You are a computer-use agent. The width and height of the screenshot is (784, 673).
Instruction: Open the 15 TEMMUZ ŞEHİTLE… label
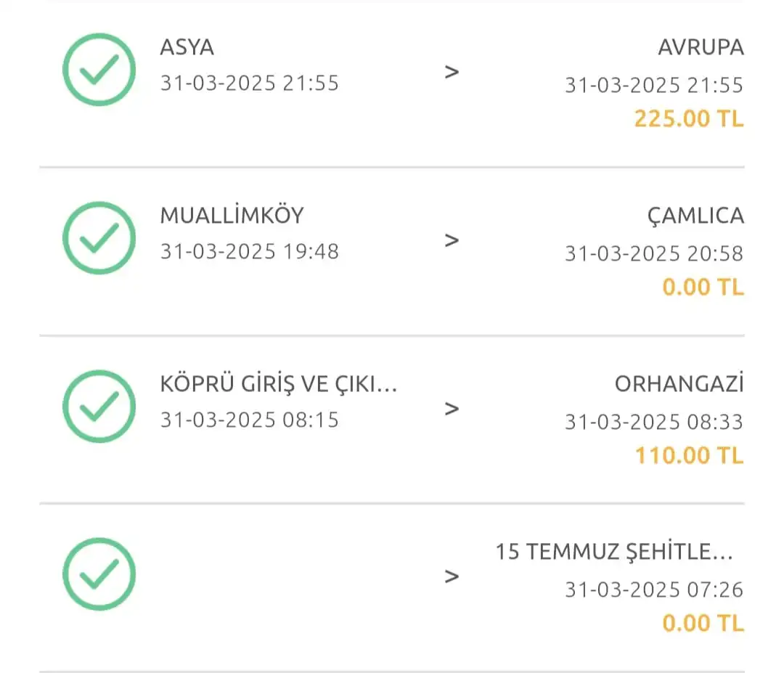click(x=614, y=552)
